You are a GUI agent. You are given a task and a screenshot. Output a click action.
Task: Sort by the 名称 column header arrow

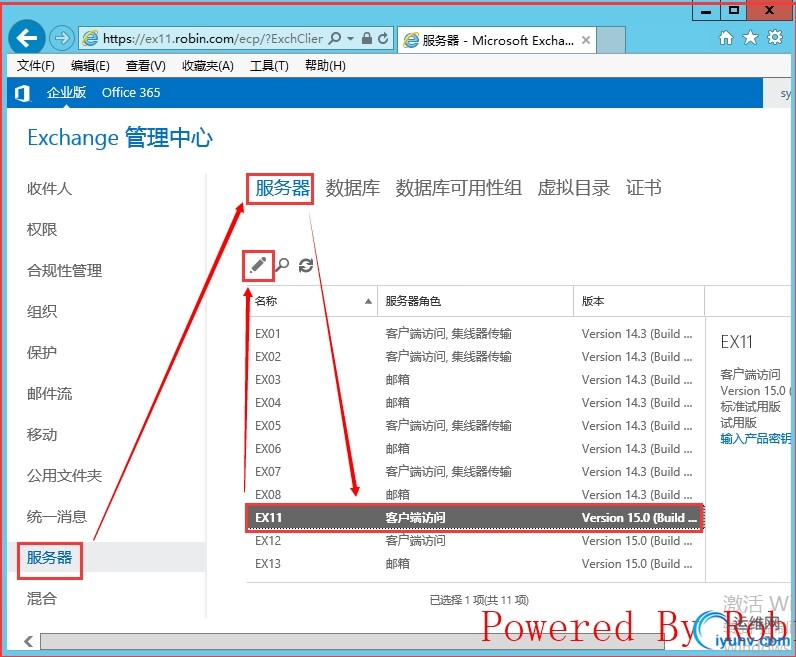(x=369, y=302)
